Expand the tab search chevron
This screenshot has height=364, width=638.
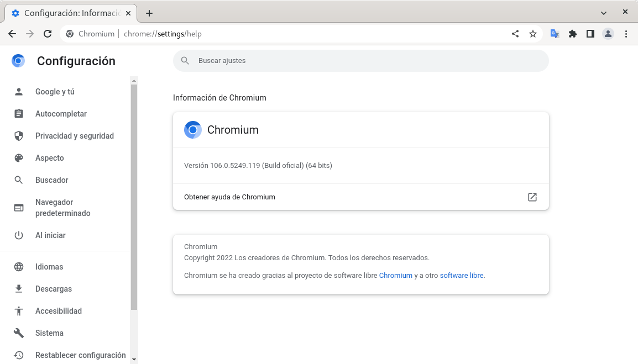click(x=604, y=13)
